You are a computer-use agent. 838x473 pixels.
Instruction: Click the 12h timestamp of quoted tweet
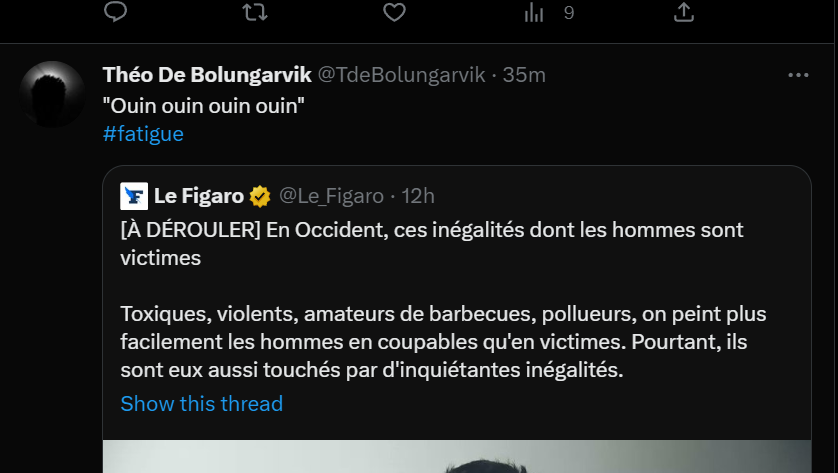pos(416,196)
